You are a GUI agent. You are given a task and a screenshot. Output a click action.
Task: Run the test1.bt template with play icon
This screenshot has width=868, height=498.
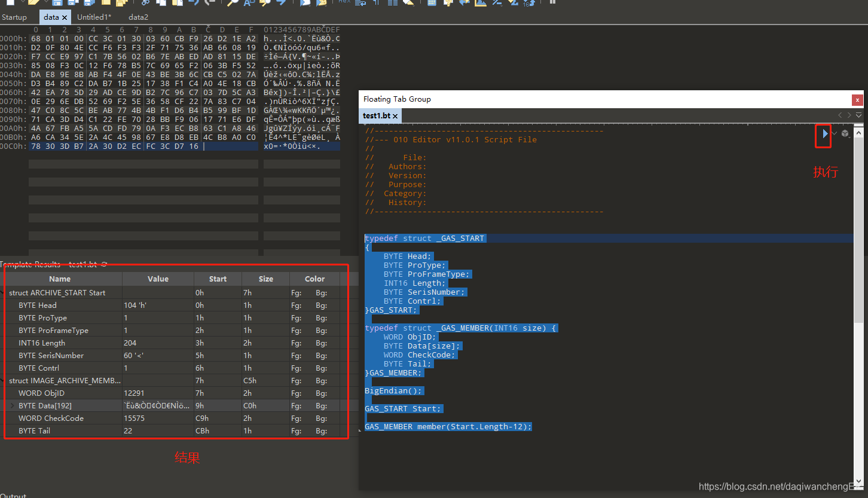[825, 134]
